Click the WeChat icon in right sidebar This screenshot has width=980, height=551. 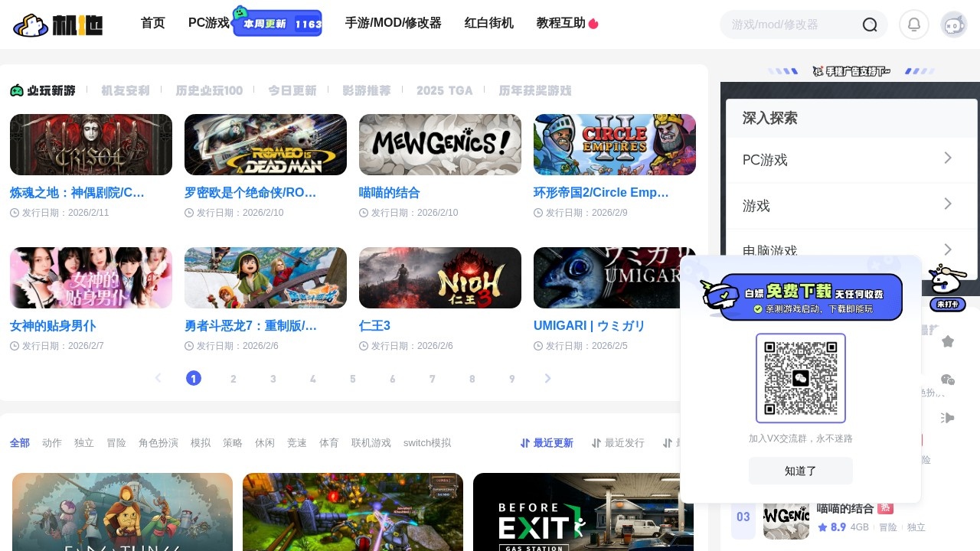point(948,380)
